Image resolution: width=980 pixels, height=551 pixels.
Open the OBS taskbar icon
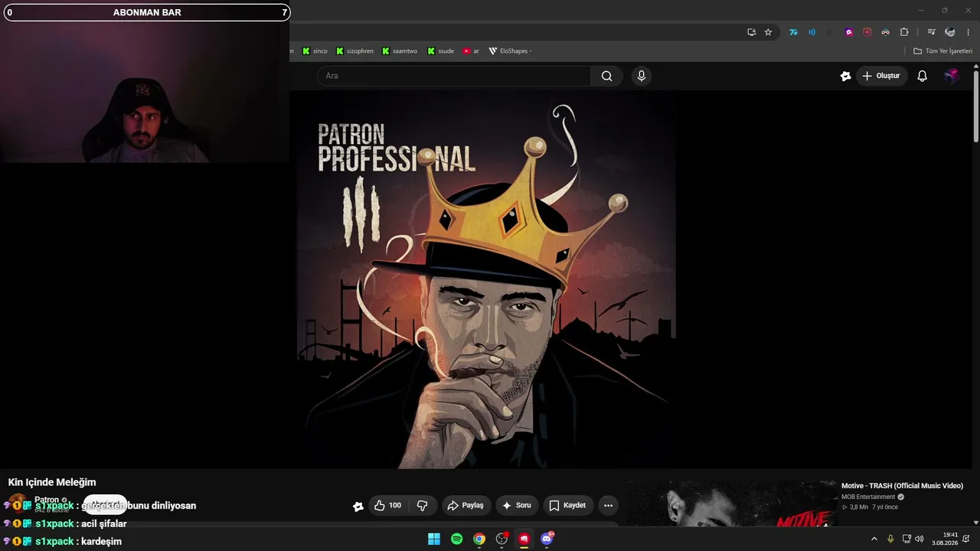[501, 539]
